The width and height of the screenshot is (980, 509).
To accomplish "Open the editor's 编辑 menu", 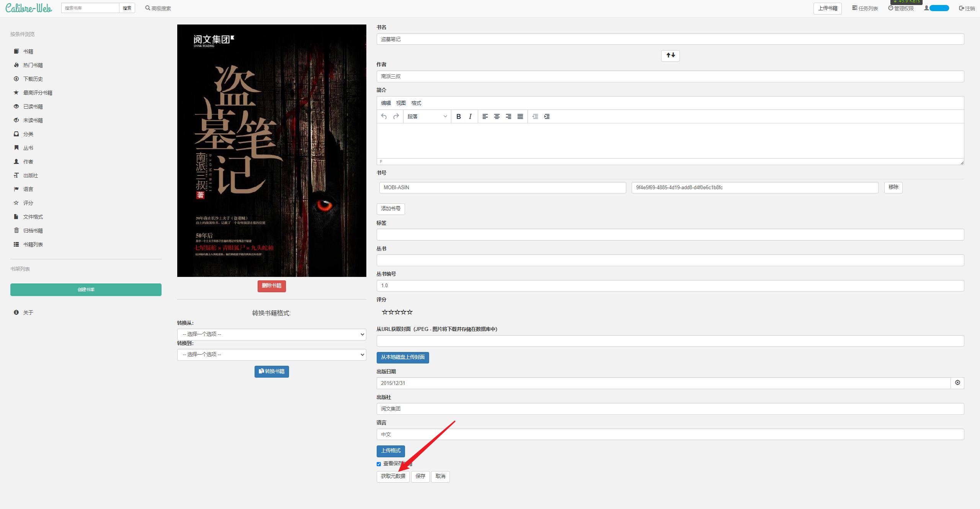I will click(x=385, y=103).
